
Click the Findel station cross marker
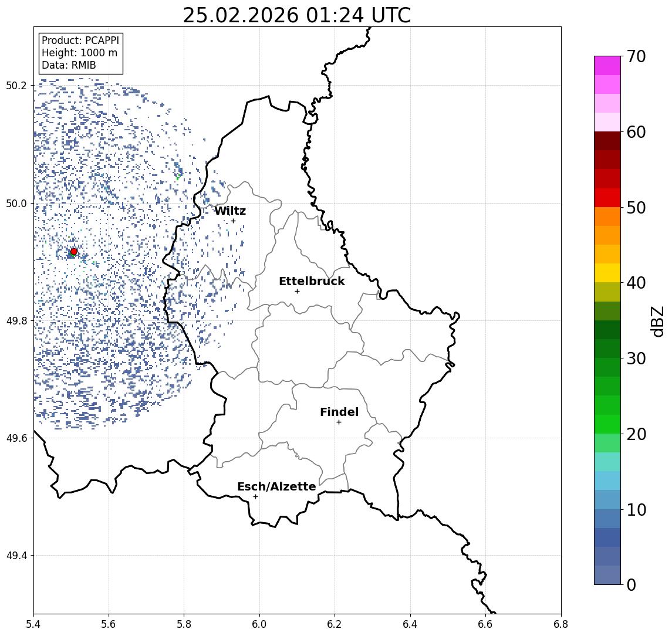point(339,422)
